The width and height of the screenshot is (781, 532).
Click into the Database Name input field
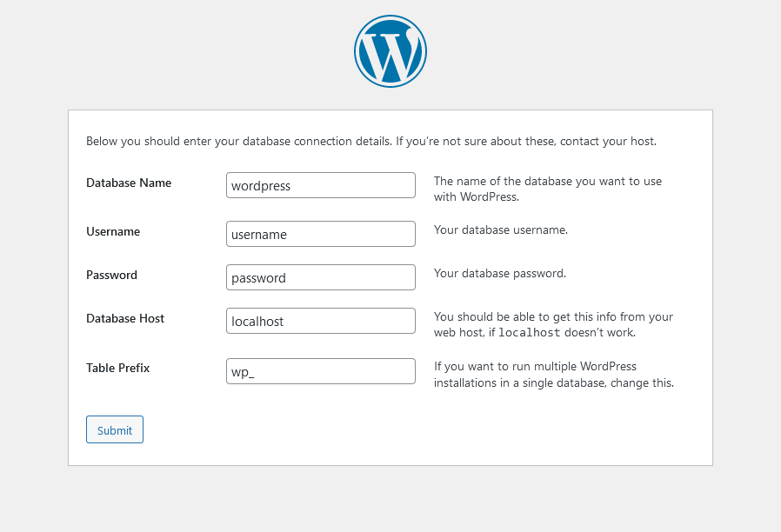[x=320, y=185]
